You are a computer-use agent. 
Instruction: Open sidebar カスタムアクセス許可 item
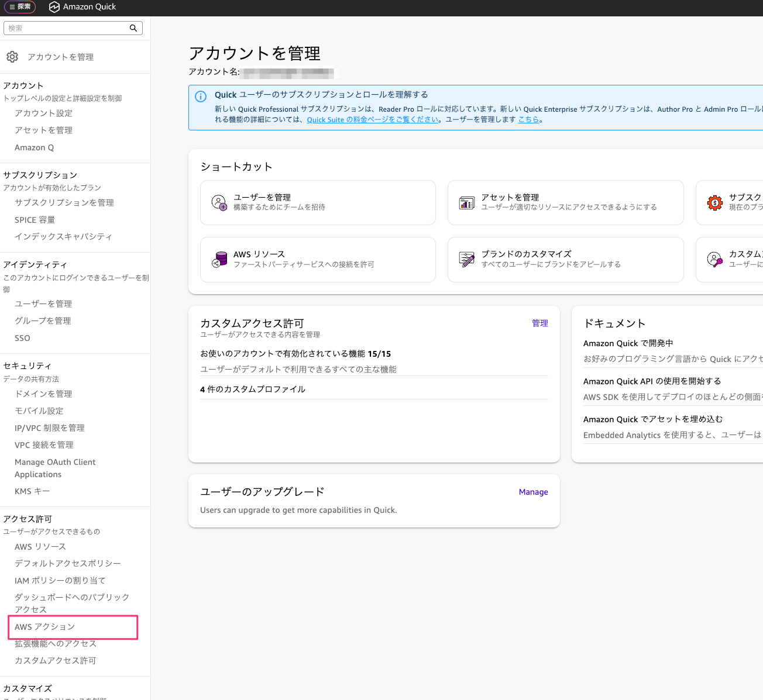[x=56, y=661]
